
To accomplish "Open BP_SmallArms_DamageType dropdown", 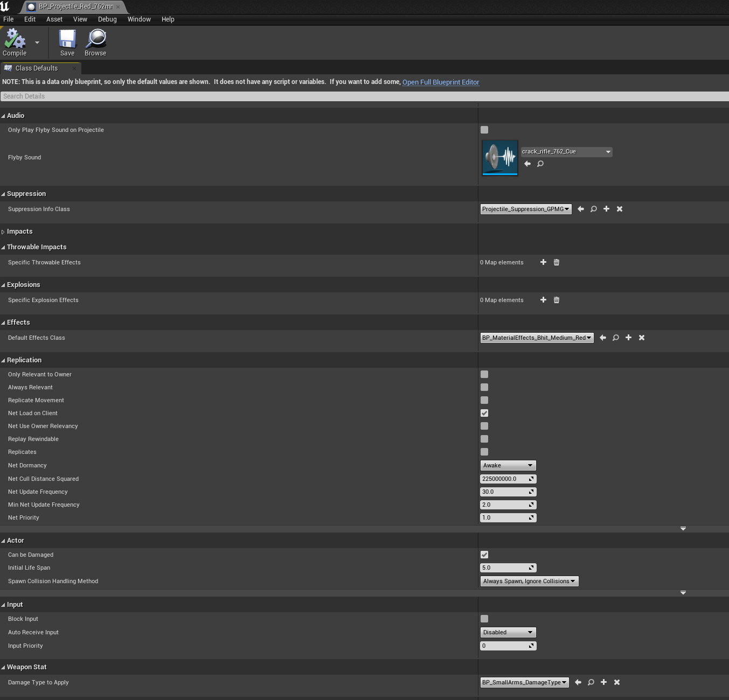I will (x=525, y=682).
